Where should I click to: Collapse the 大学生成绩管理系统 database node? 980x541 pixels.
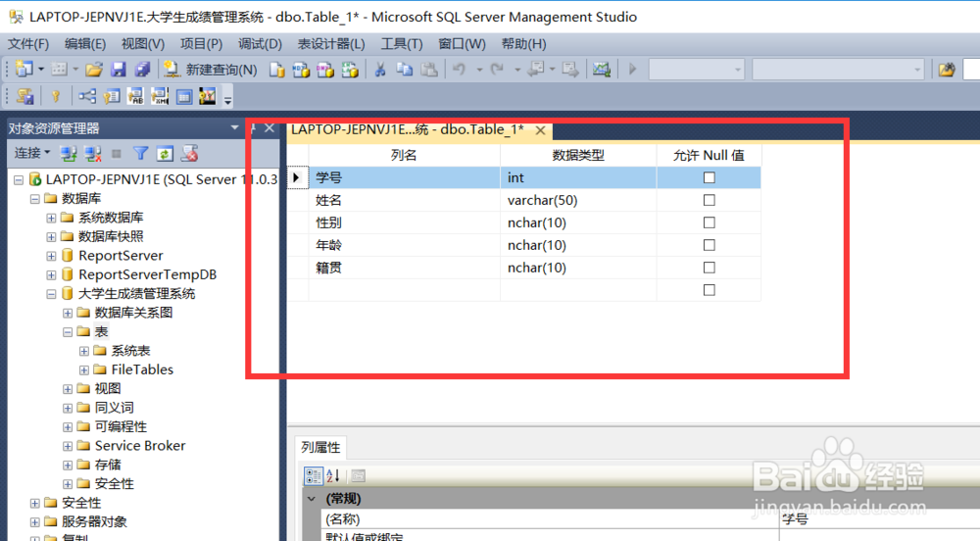tap(51, 294)
